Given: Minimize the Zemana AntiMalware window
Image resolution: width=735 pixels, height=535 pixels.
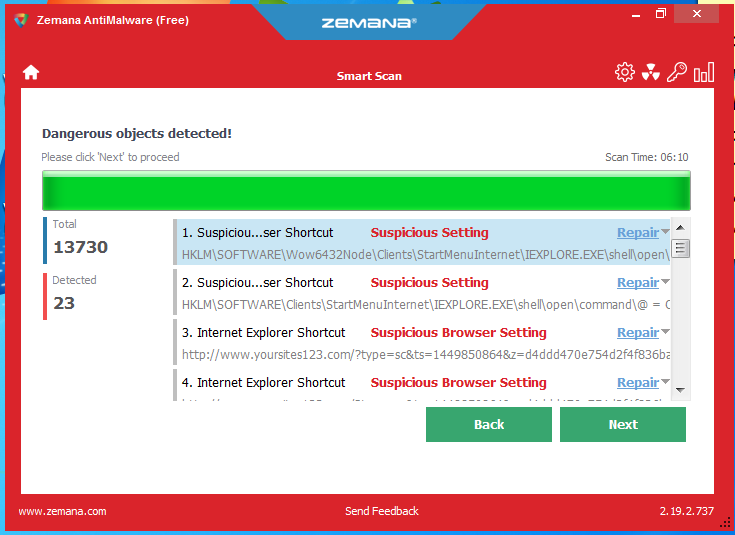Looking at the screenshot, I should tap(636, 15).
